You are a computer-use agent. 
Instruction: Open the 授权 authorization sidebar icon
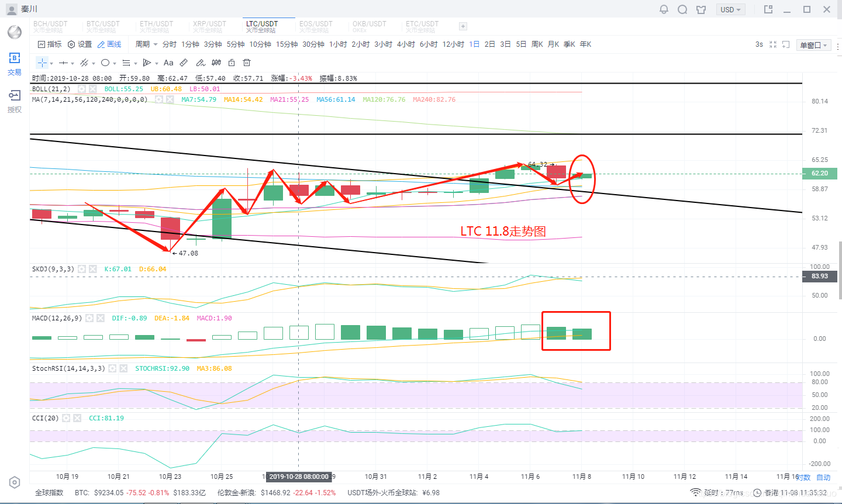pyautogui.click(x=15, y=101)
